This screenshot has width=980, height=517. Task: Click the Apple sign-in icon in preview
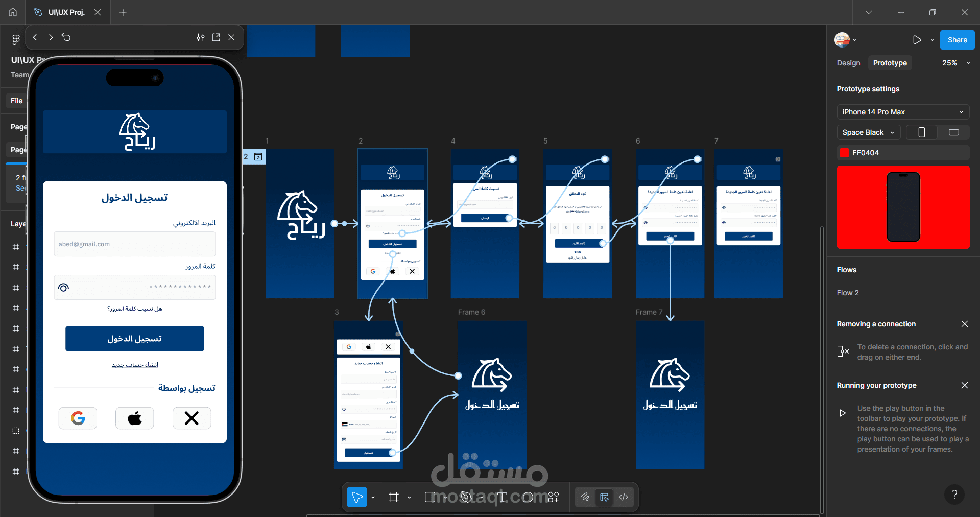(134, 418)
